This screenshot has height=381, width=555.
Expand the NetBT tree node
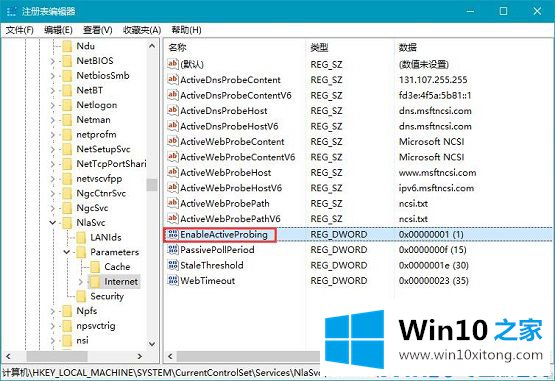click(52, 91)
